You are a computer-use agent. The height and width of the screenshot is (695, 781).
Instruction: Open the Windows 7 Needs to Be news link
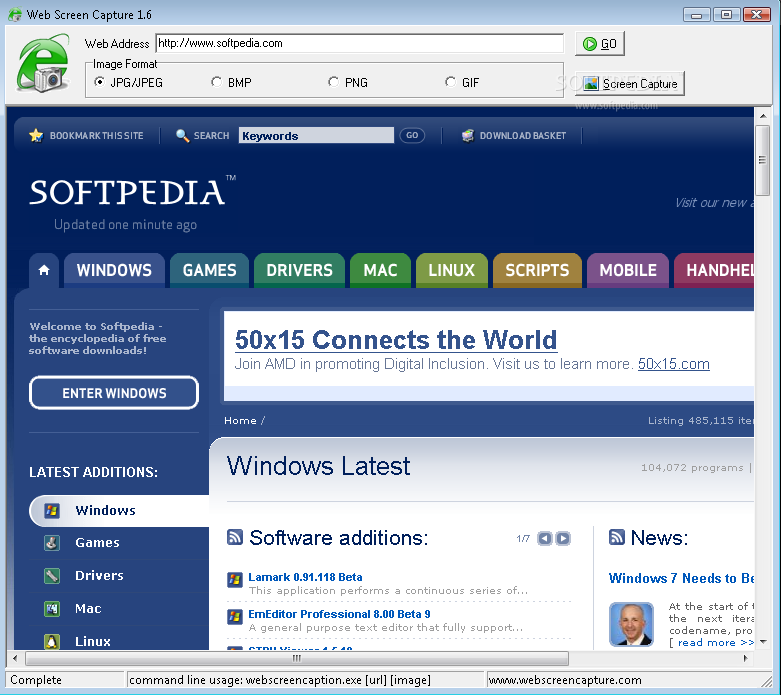(x=681, y=578)
